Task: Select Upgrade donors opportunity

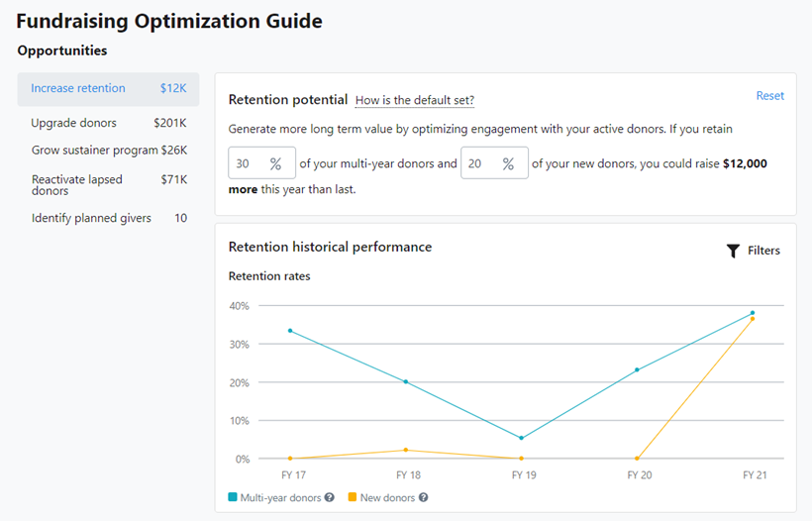Action: click(x=108, y=123)
